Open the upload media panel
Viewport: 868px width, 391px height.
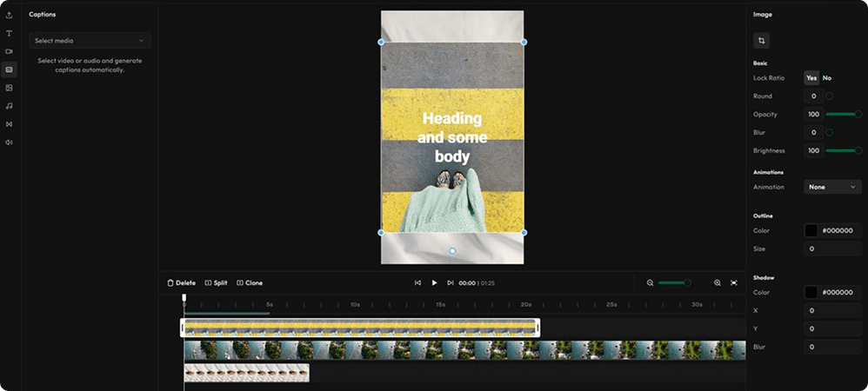(9, 15)
